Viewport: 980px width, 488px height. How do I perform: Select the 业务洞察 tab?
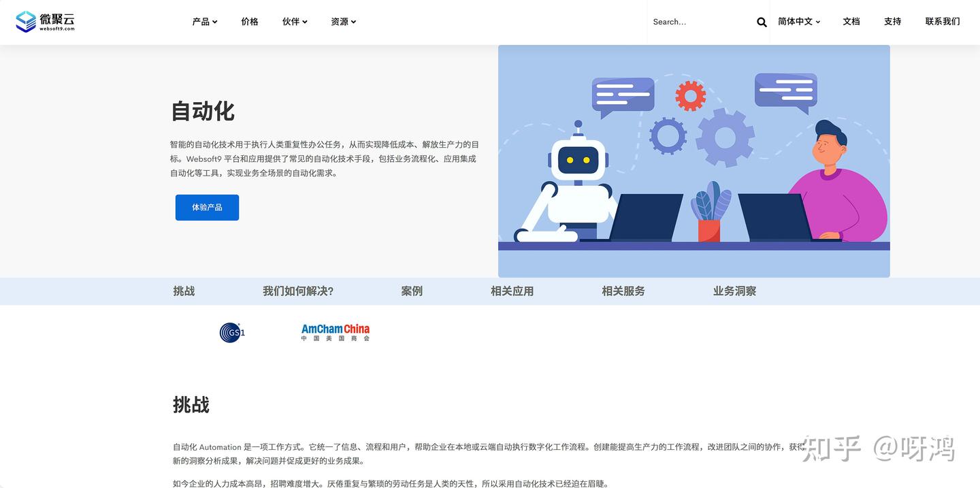pos(734,291)
